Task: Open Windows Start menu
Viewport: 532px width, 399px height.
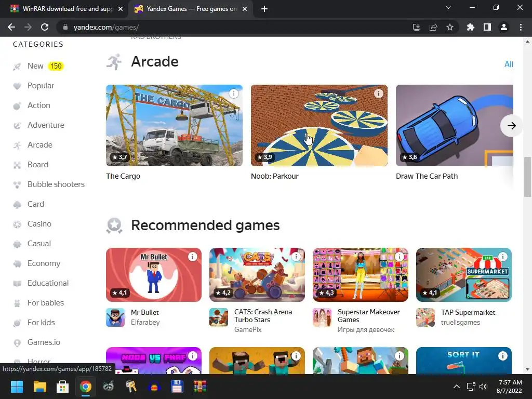Action: click(17, 387)
